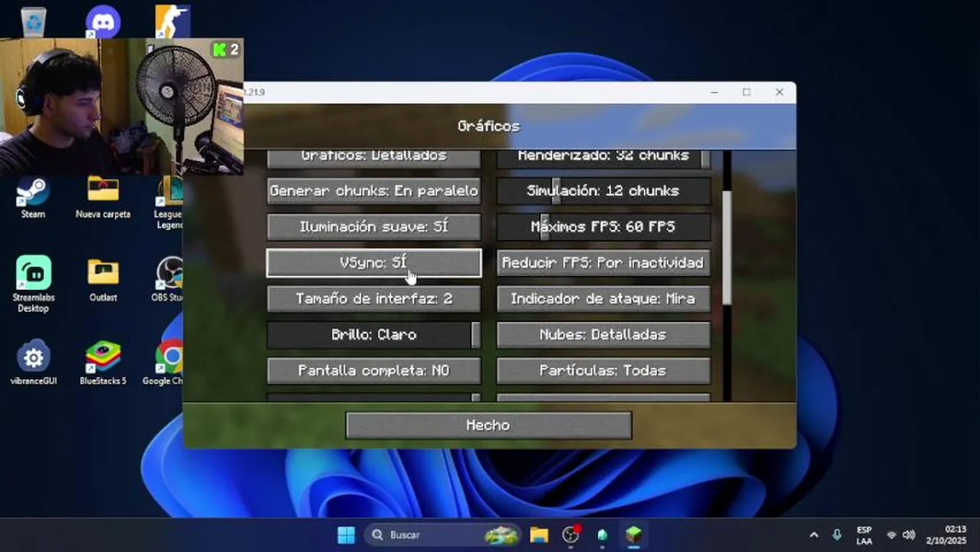Toggle Iluminación suave: SÍ
The image size is (980, 552).
point(374,227)
